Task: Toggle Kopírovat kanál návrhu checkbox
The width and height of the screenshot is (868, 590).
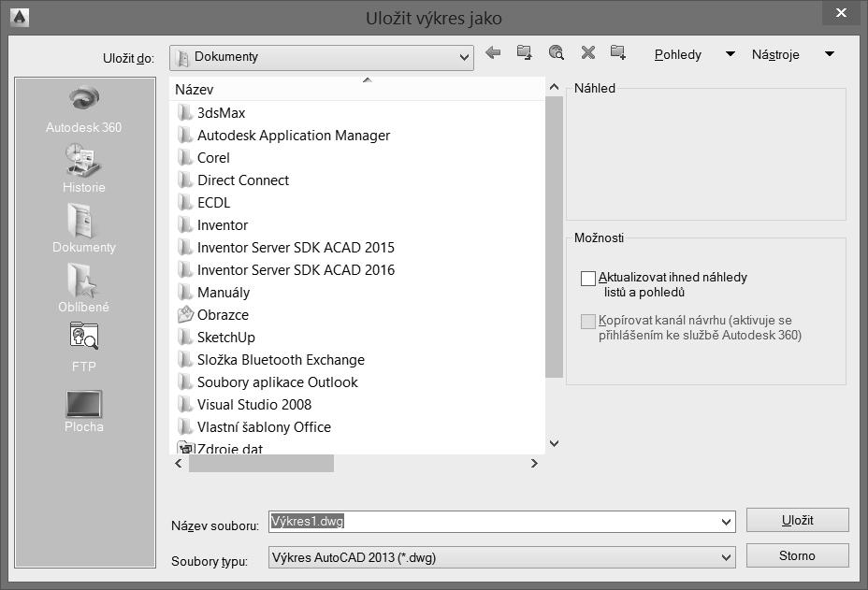Action: pos(588,321)
